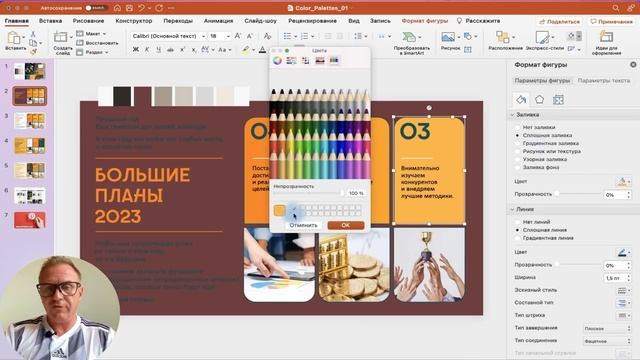Click the text highlight color marker icon

(x=245, y=50)
